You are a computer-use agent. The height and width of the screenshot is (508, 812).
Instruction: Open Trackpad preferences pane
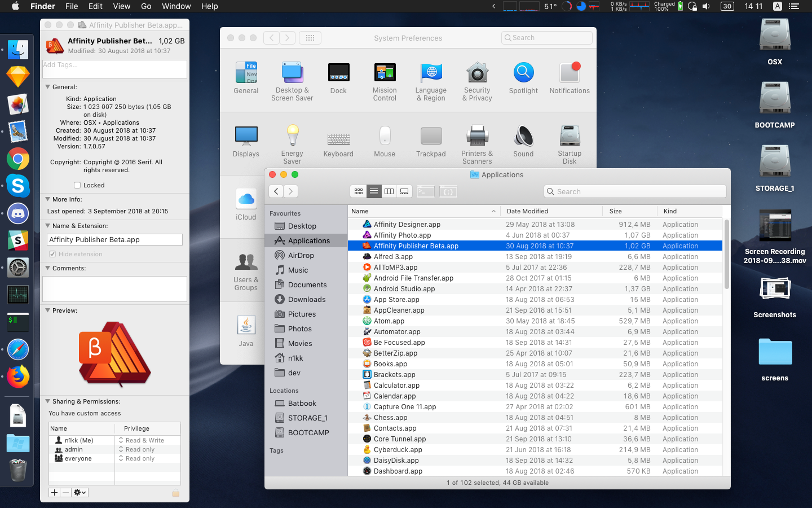click(431, 141)
